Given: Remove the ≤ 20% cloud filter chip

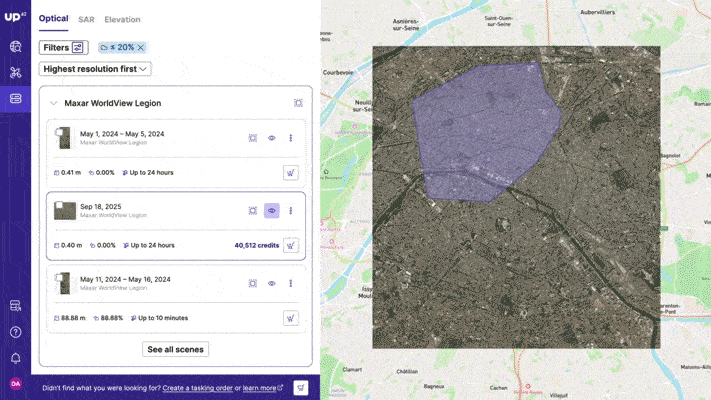Looking at the screenshot, I should [141, 47].
